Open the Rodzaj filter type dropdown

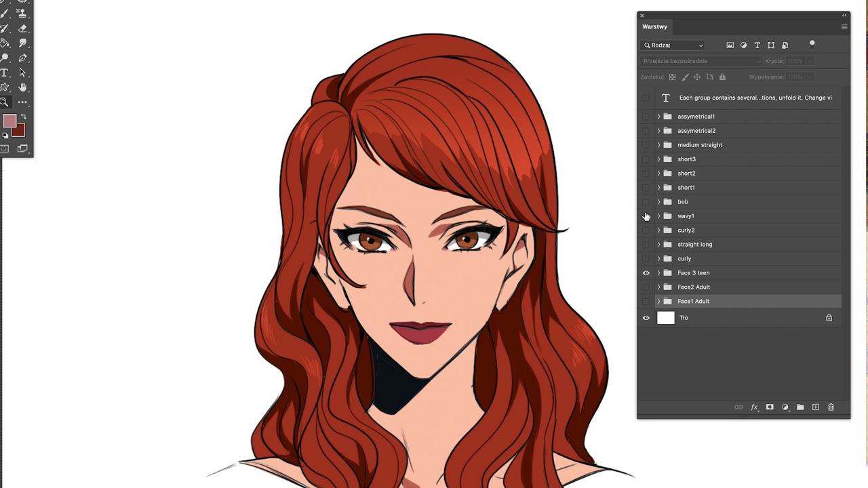[673, 45]
